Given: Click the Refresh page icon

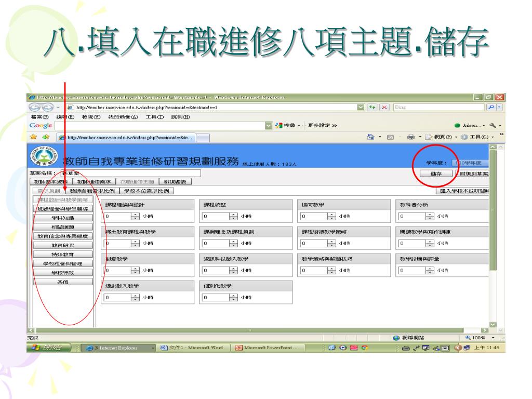Looking at the screenshot, I should [x=372, y=107].
